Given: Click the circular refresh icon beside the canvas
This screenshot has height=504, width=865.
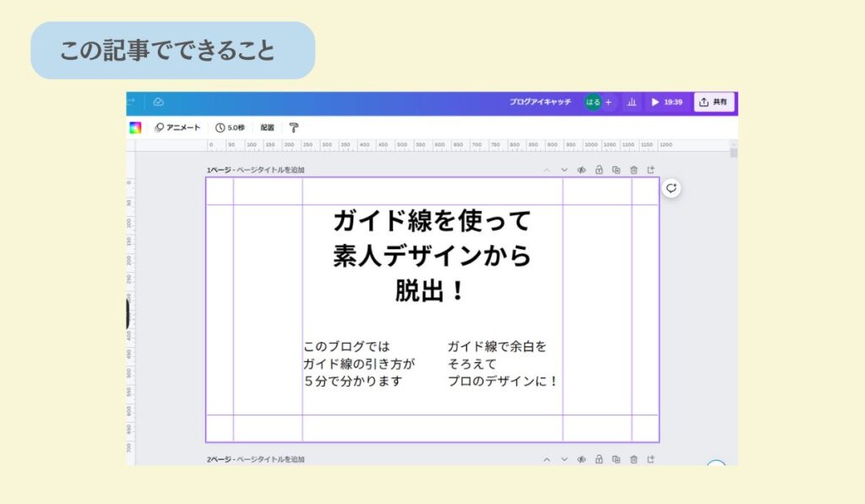Looking at the screenshot, I should click(x=671, y=188).
